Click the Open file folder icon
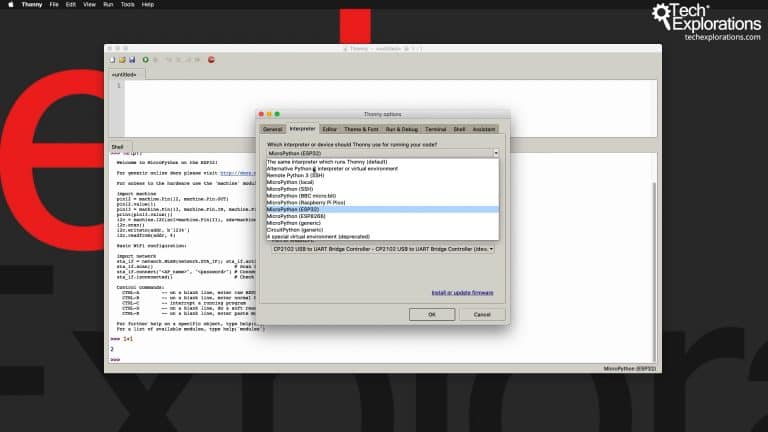Screen dimensions: 768x432 click(122, 60)
